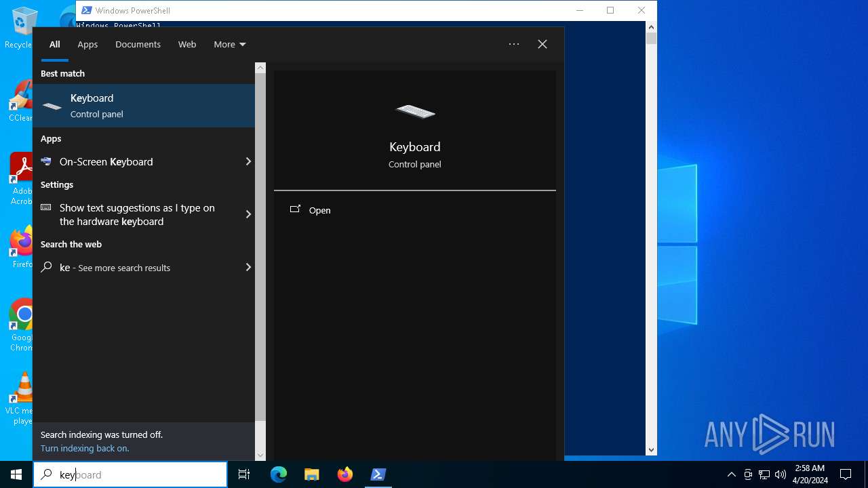Click 'See more search results' web entry

point(124,268)
